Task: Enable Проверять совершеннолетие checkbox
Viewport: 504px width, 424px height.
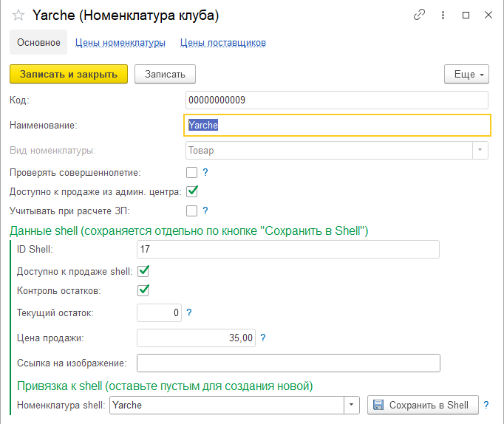Action: tap(191, 172)
